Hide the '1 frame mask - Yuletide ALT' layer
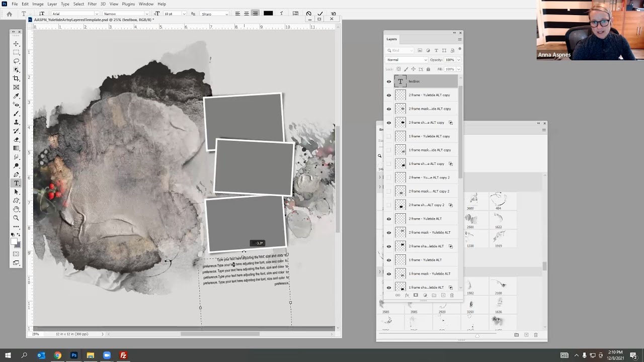Viewport: 644px width, 362px height. [388, 274]
